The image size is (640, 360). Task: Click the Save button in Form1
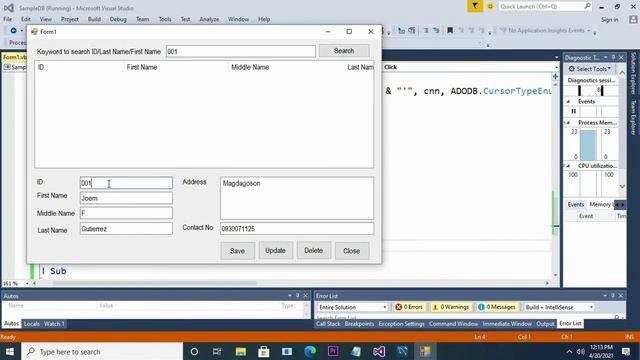pyautogui.click(x=237, y=251)
